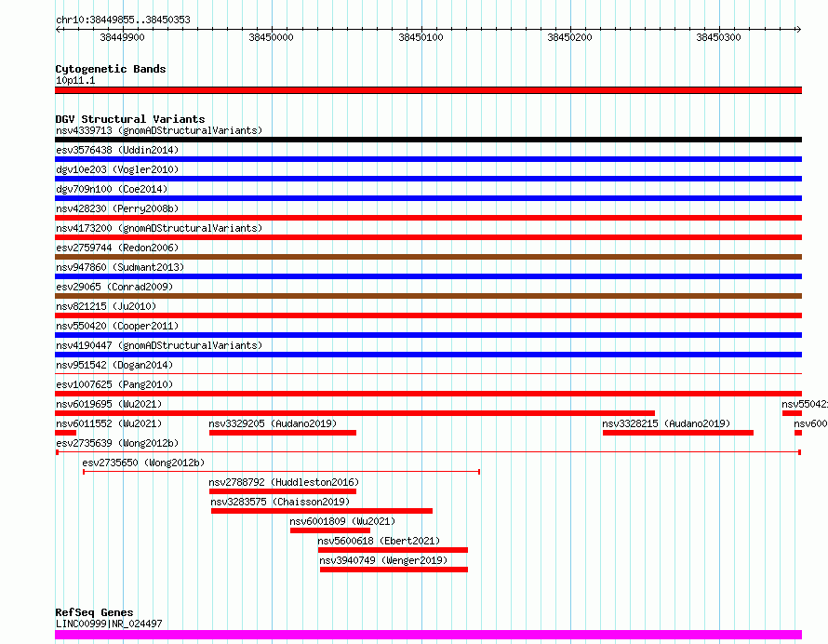The image size is (828, 644).
Task: Open nsv4173200 gnomADStructuralVariants entry
Action: pyautogui.click(x=159, y=228)
